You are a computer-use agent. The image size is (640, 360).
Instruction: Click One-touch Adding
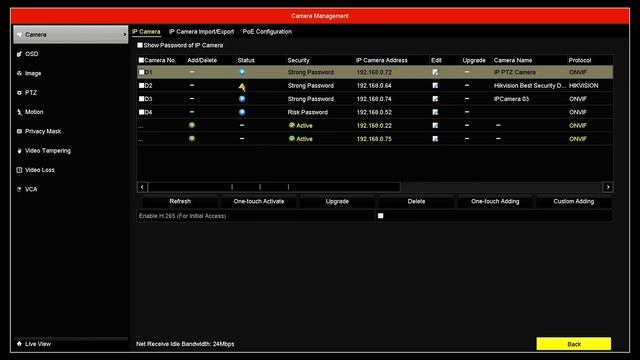[x=495, y=202]
